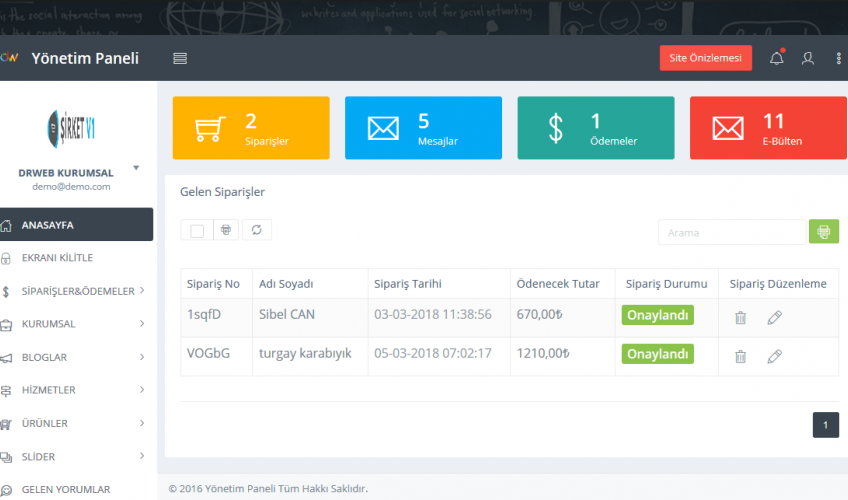This screenshot has height=500, width=848.
Task: Click the green print button beside search
Action: click(823, 232)
